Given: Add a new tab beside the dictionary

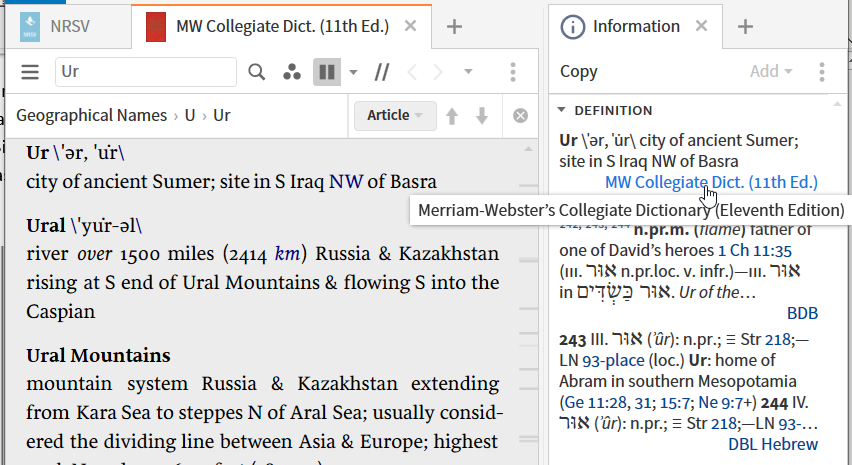Looking at the screenshot, I should click(x=454, y=26).
